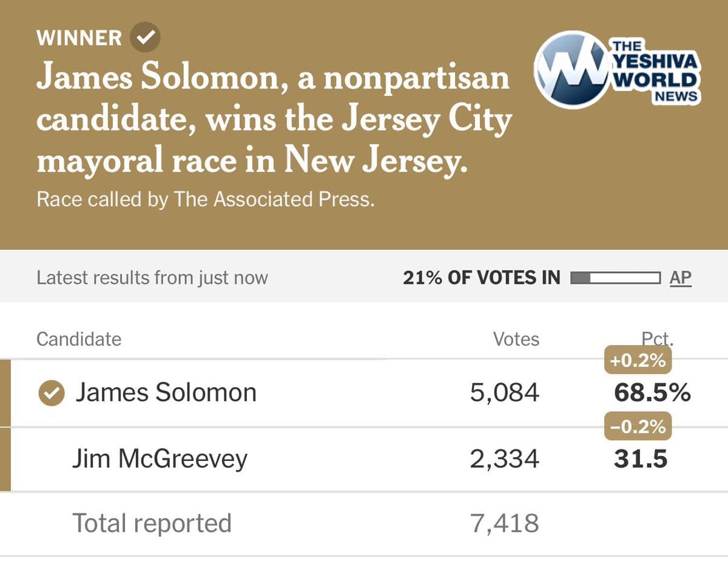
Task: Open the AP source link
Action: 680,278
